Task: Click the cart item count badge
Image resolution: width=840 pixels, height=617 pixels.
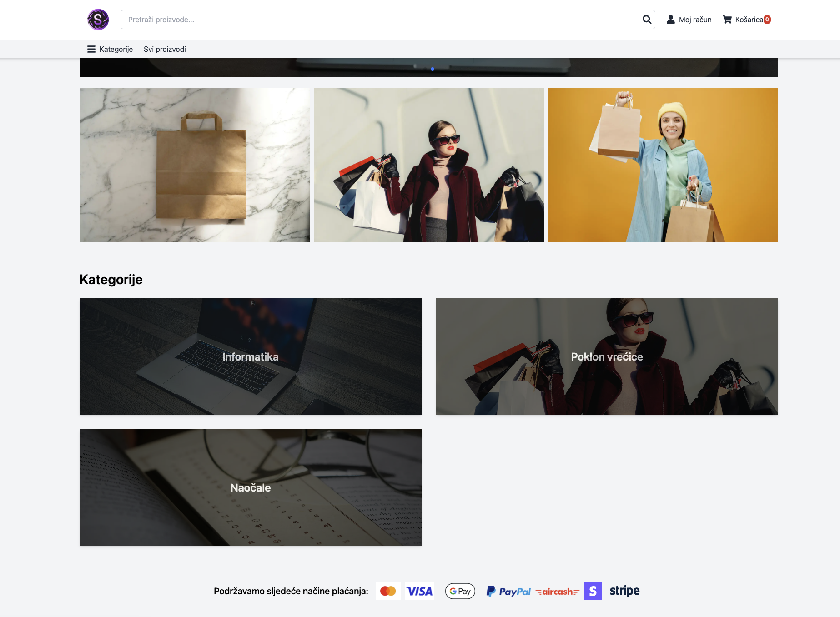Action: (767, 20)
